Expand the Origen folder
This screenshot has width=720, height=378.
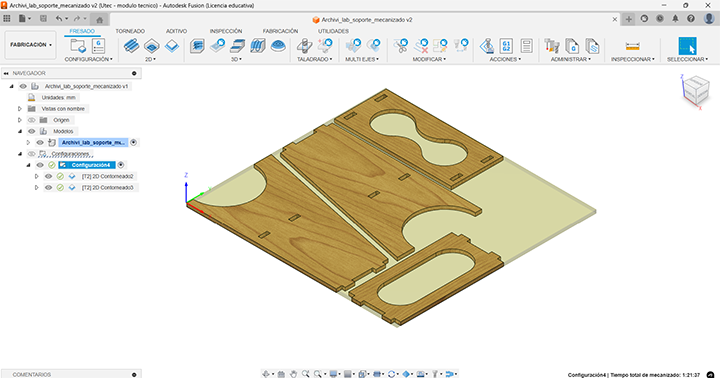20,120
